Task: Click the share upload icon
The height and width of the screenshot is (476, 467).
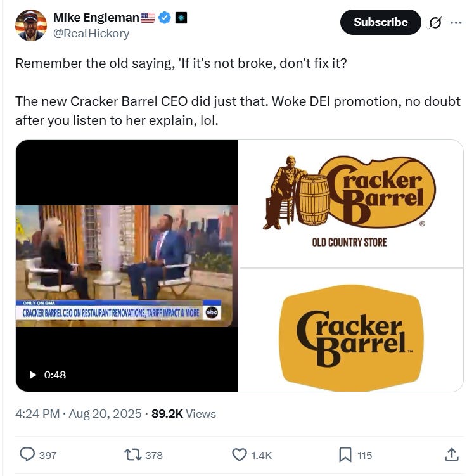Action: 451,454
